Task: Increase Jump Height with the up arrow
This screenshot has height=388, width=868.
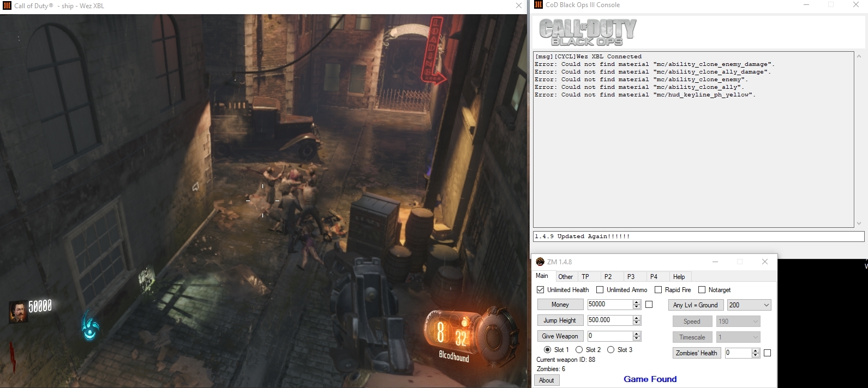Action: click(637, 318)
